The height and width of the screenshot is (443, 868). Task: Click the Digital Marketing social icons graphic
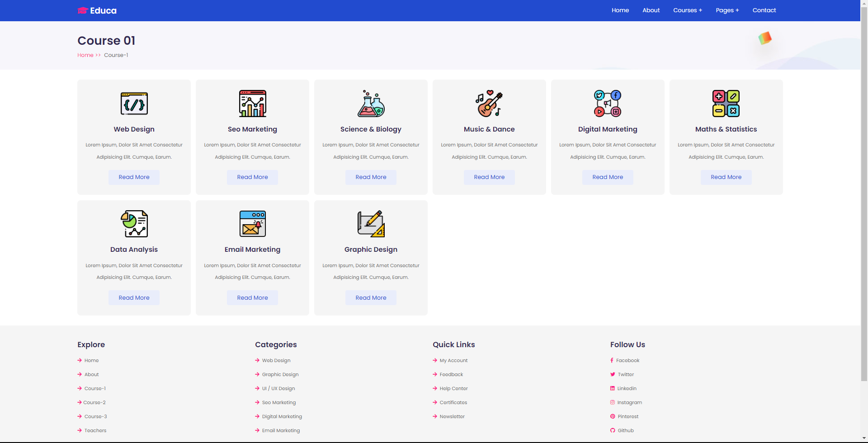coord(608,103)
